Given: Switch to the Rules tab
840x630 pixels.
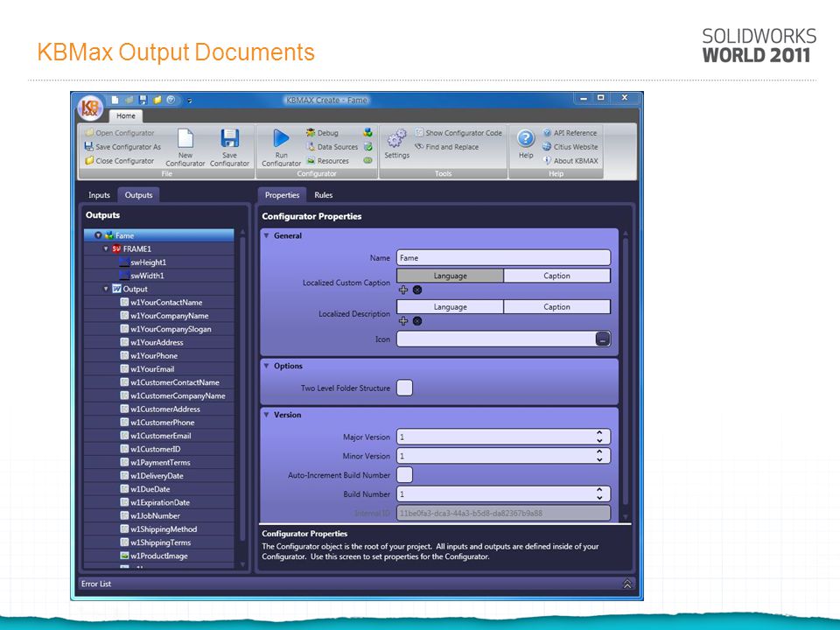Looking at the screenshot, I should click(324, 195).
